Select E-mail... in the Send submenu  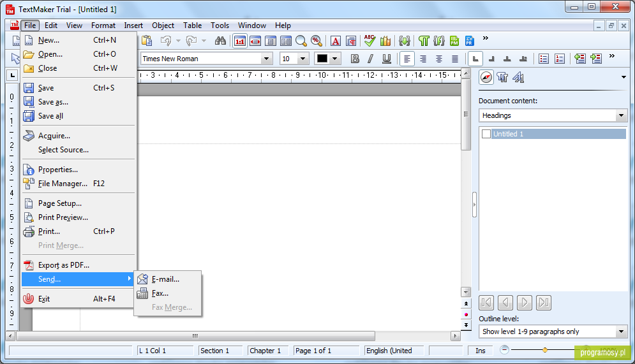tap(168, 279)
